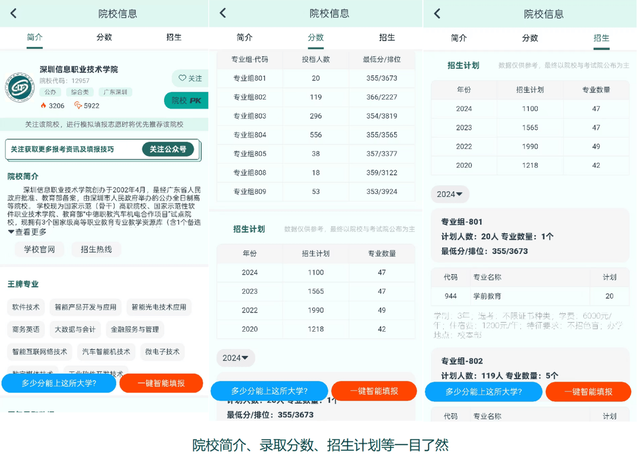Screen dimensions: 640x464
Task: Select 分数 tab in right screen
Action: [x=530, y=38]
